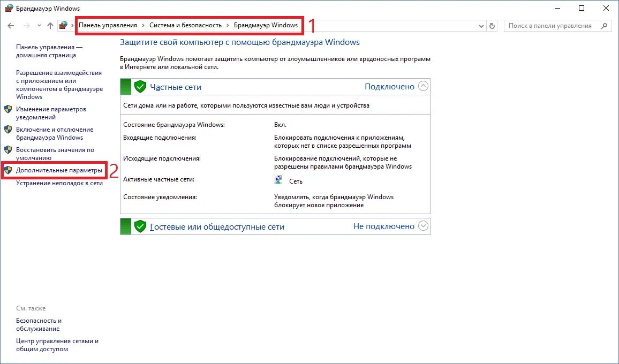
Task: Click shield icon beside 'Восстановить значения'
Action: pos(8,150)
